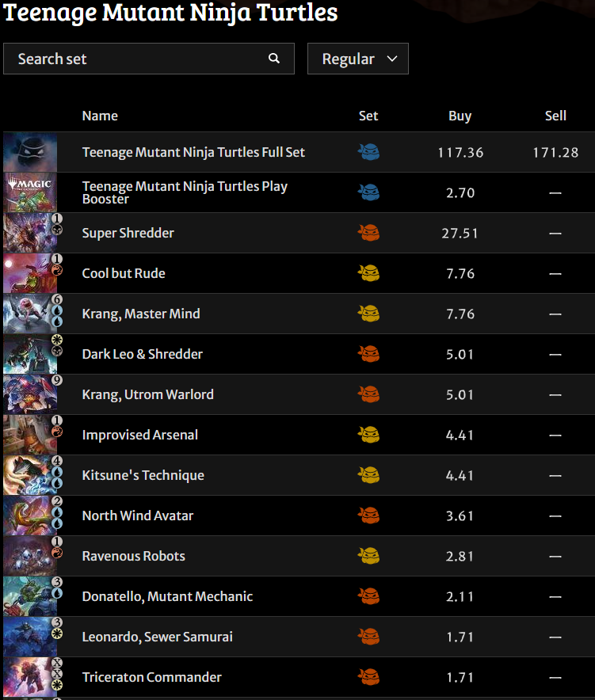Focus the Search set input field

(x=149, y=59)
